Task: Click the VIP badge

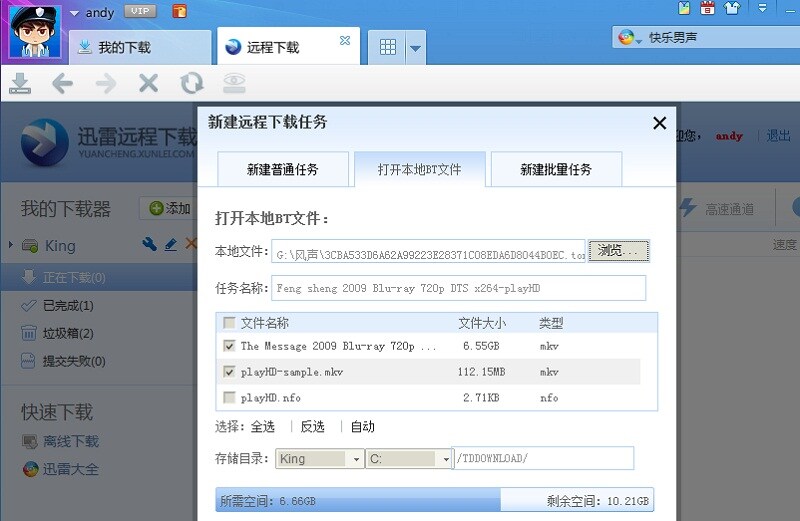Action: coord(140,11)
